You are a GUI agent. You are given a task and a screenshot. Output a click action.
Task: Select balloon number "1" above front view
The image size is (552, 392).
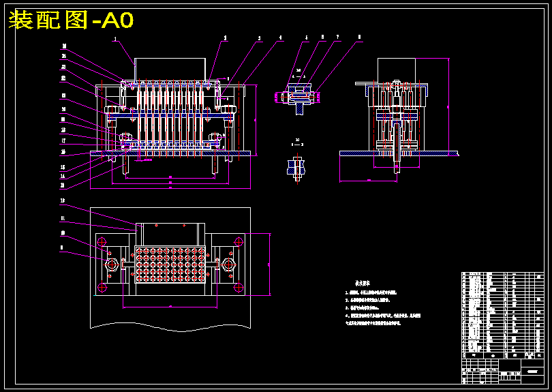pyautogui.click(x=115, y=38)
